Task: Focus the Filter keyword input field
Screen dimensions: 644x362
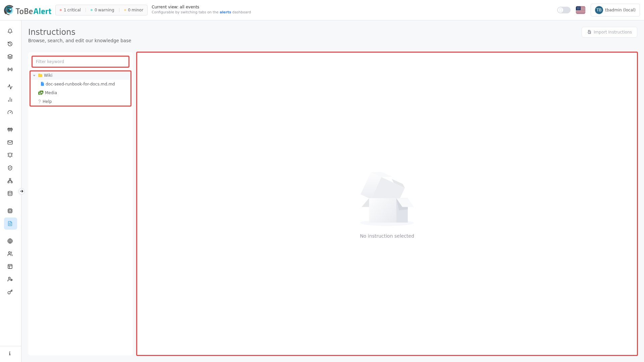Action: click(80, 62)
